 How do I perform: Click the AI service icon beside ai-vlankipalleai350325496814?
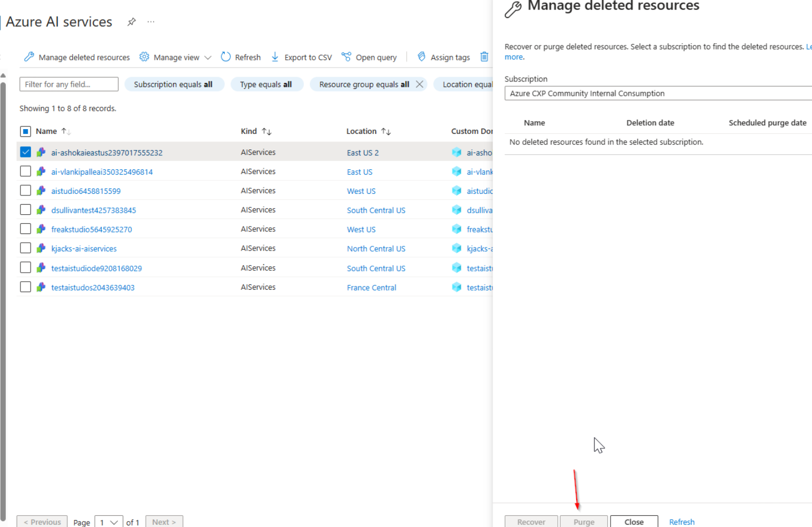[41, 171]
